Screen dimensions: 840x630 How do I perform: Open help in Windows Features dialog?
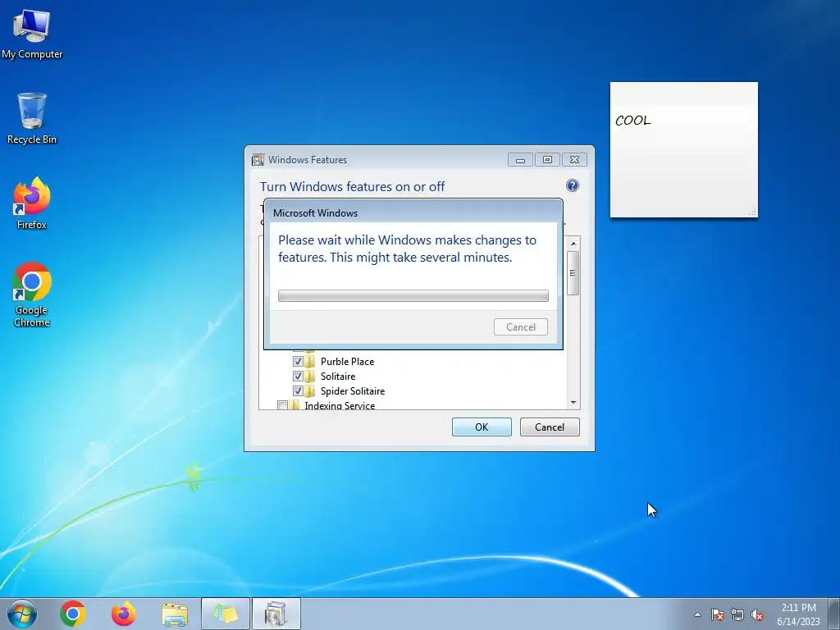[x=572, y=185]
